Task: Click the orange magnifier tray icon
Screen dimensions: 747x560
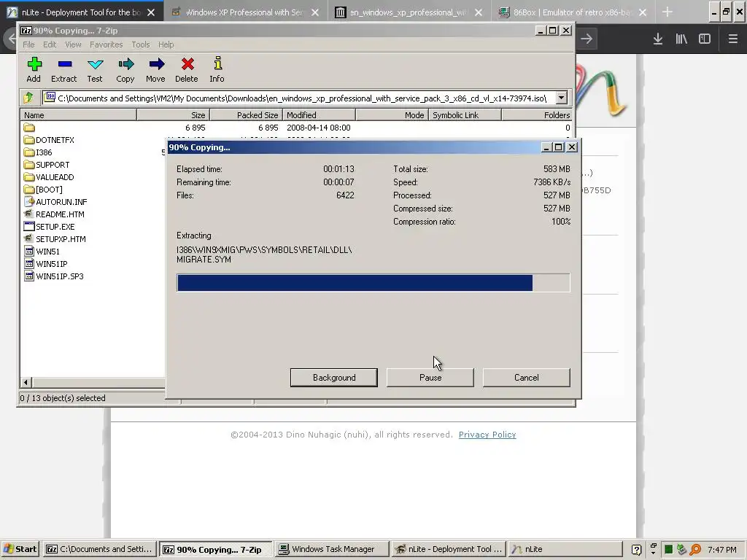Action: [695, 550]
